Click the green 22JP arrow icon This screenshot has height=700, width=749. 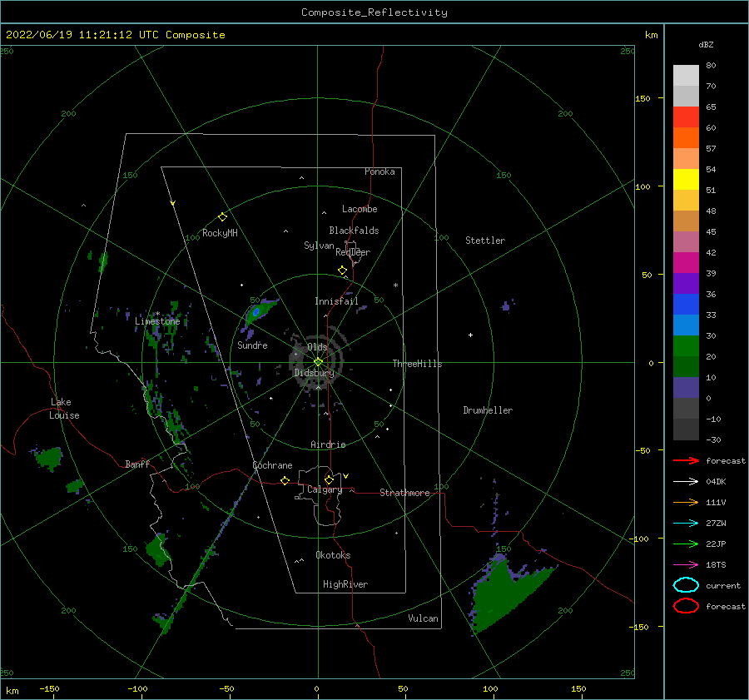point(686,544)
